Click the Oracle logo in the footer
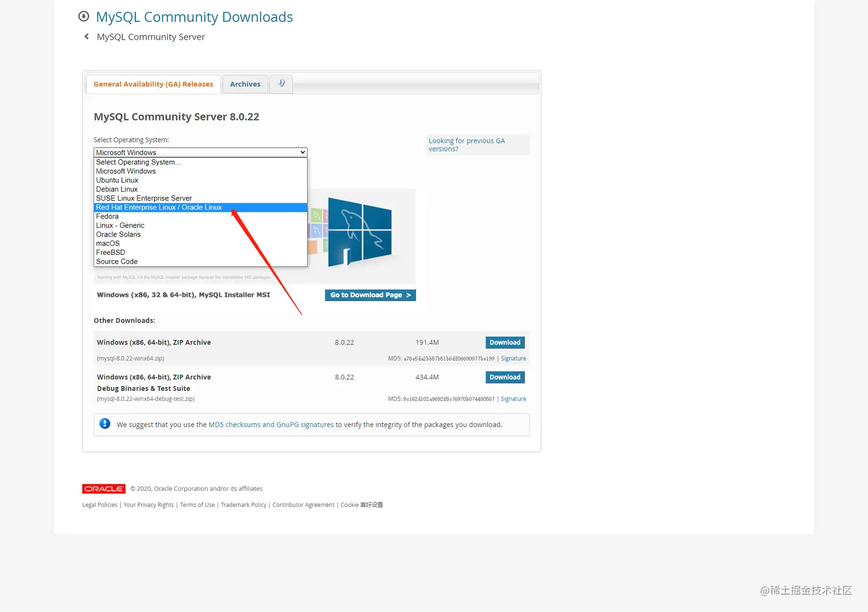 tap(104, 489)
